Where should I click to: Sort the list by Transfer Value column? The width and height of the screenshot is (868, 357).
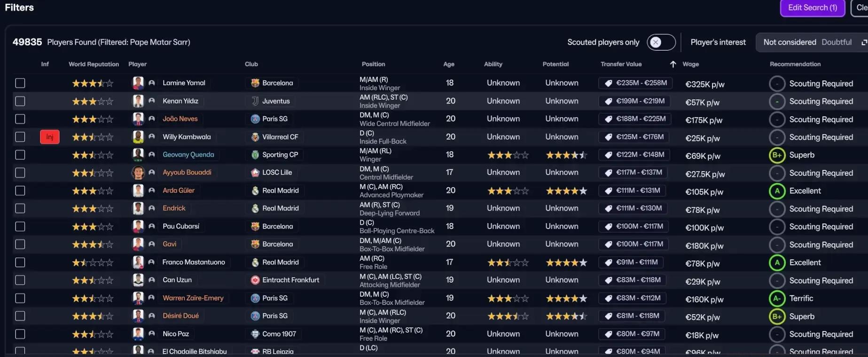(621, 64)
